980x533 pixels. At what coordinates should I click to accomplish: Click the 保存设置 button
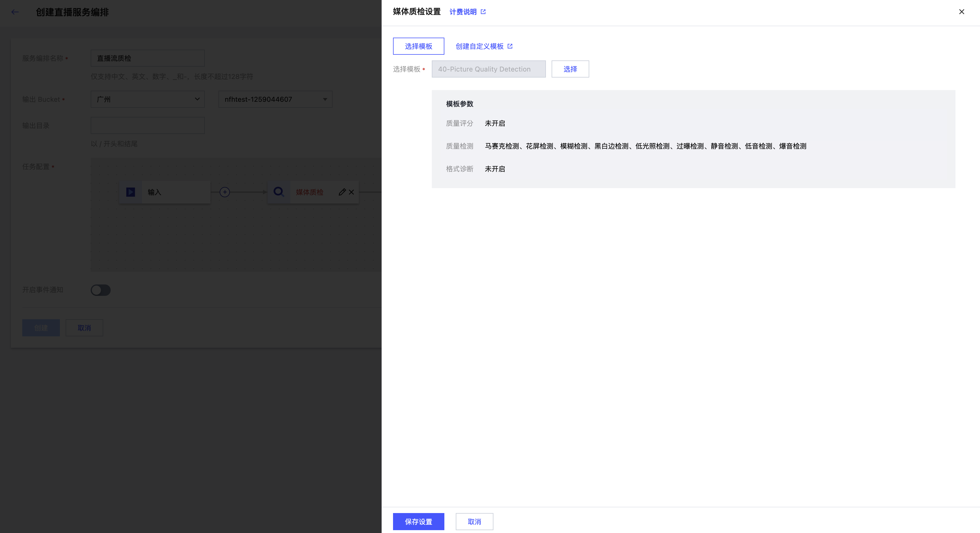(418, 522)
